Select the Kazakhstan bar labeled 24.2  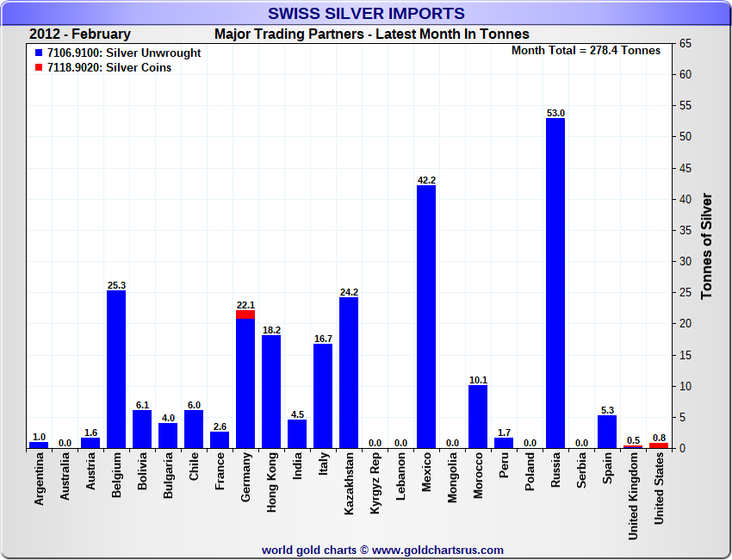point(349,373)
